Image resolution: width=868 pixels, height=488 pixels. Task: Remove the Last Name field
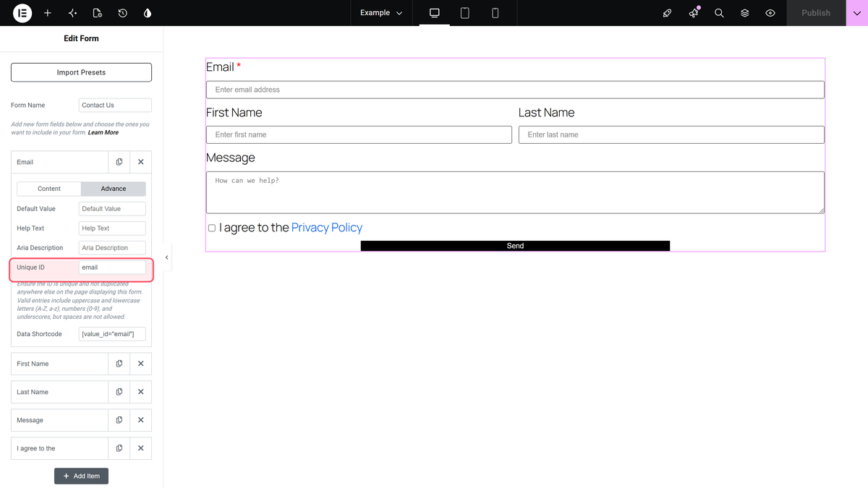141,392
